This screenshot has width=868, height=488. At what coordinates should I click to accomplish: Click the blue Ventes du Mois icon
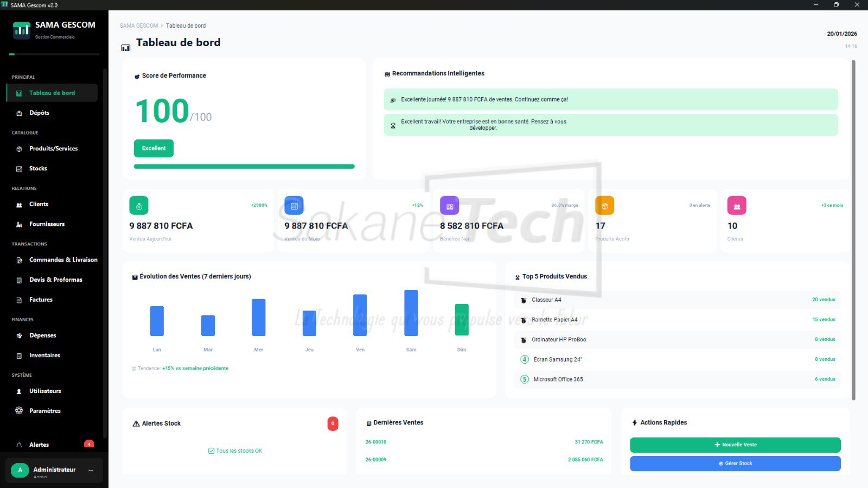pyautogui.click(x=294, y=206)
